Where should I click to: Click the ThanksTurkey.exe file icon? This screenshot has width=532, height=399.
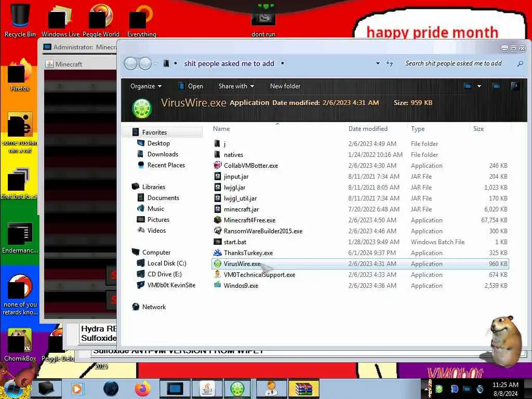tap(218, 253)
